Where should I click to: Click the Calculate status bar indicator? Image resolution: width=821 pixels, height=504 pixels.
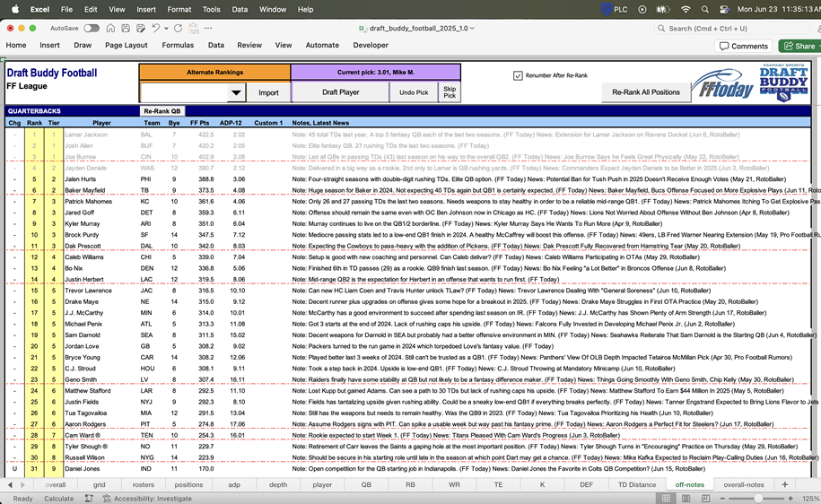pyautogui.click(x=58, y=499)
